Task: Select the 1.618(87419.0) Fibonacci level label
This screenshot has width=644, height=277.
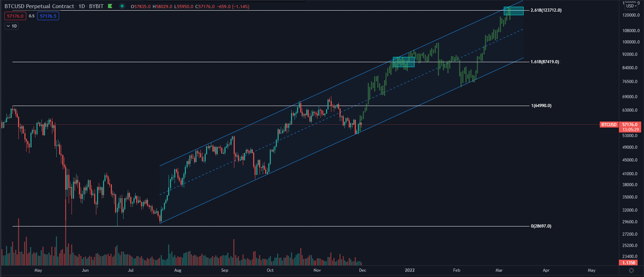Action: (545, 62)
